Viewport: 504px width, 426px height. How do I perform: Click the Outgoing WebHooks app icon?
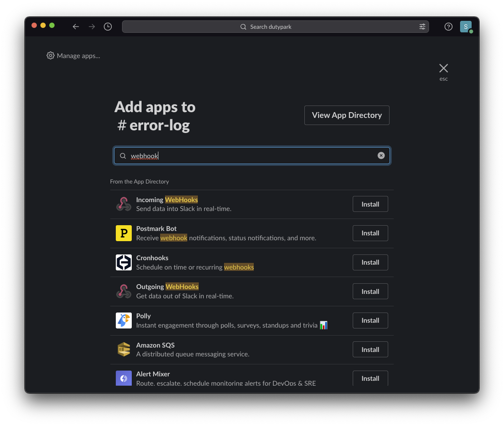coord(124,291)
